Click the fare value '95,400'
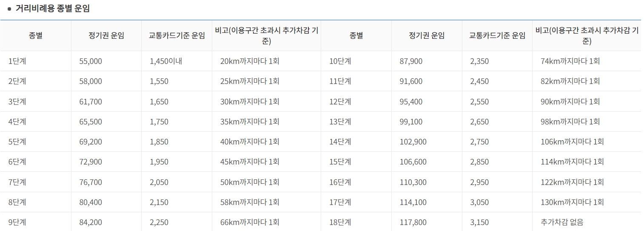Viewport: 644px width, 231px height. (411, 102)
